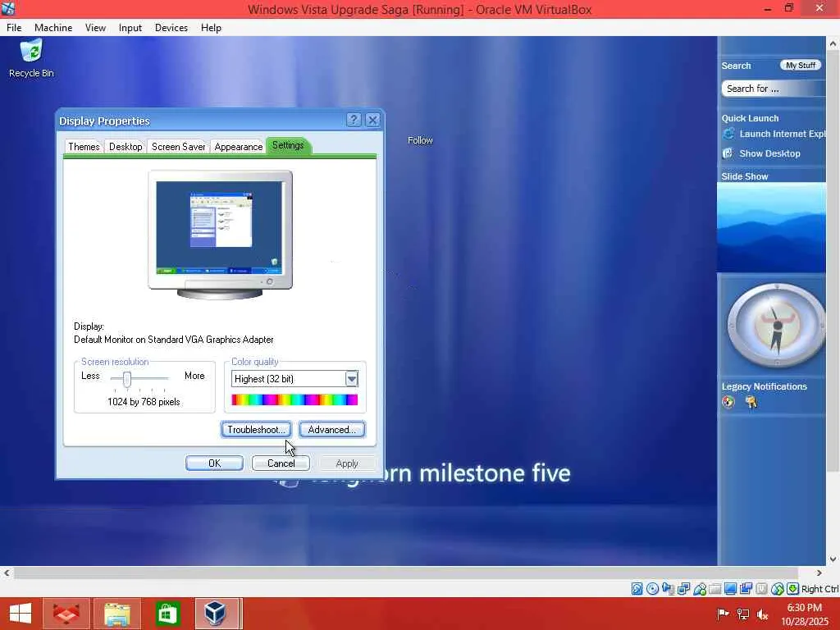840x630 pixels.
Task: Click the Advanced... button
Action: click(332, 430)
